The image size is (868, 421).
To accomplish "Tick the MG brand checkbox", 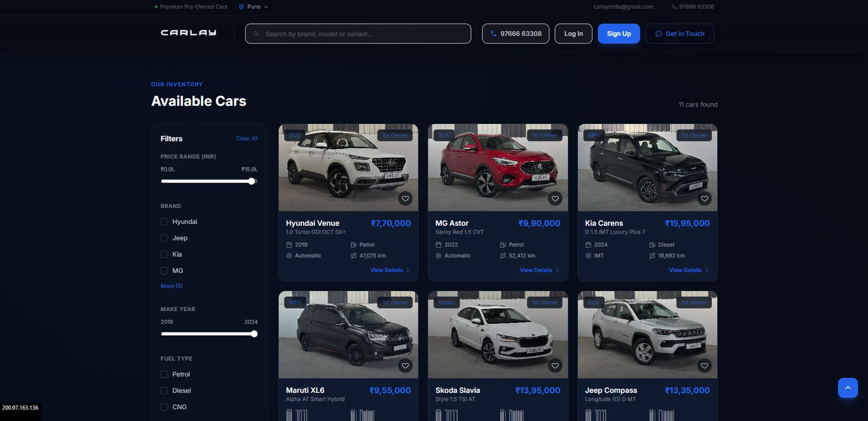I will pyautogui.click(x=164, y=271).
